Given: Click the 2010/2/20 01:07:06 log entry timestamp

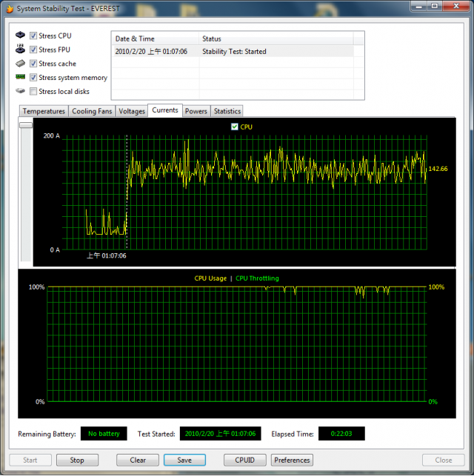Looking at the screenshot, I should point(151,52).
